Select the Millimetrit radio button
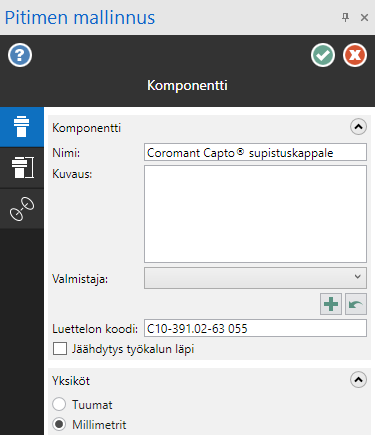375x435 pixels. 59,424
